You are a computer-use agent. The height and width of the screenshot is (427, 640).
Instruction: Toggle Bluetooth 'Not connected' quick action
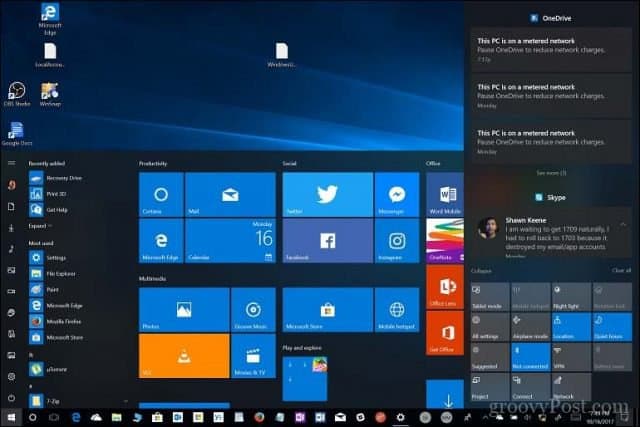(x=531, y=357)
